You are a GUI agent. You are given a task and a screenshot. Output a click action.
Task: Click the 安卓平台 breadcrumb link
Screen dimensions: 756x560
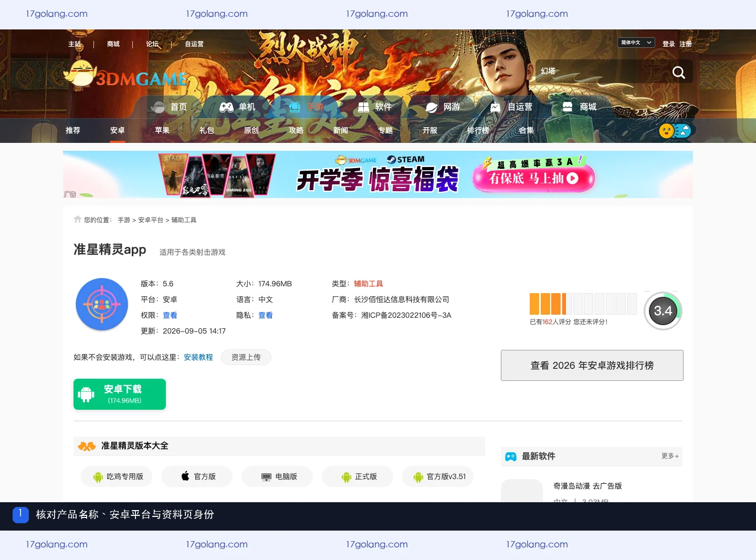click(x=151, y=220)
